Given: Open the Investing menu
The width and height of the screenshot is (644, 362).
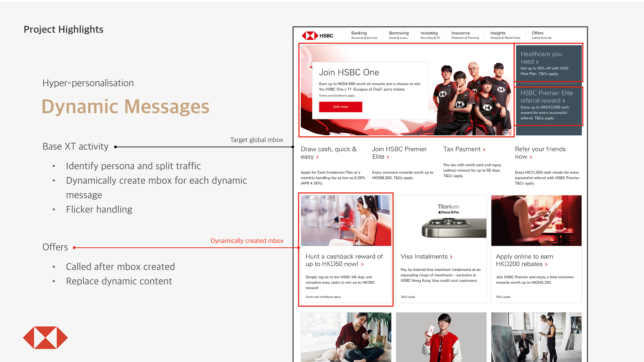Looking at the screenshot, I should click(x=430, y=35).
